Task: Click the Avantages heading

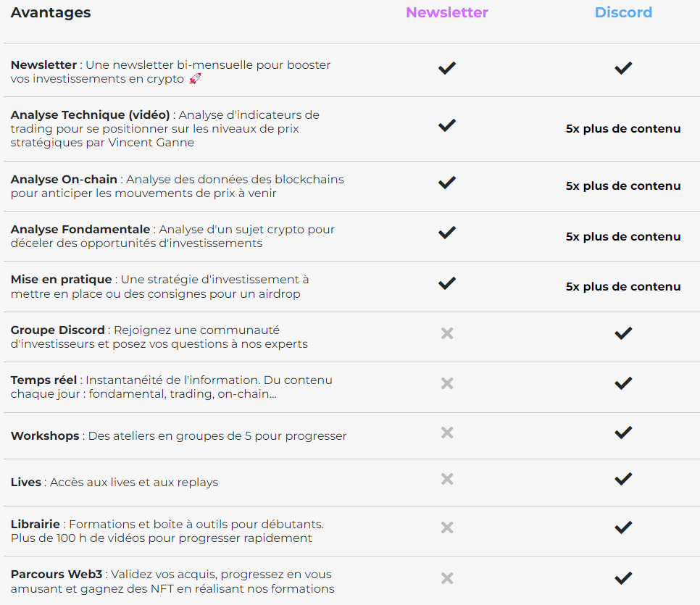Action: click(x=51, y=12)
